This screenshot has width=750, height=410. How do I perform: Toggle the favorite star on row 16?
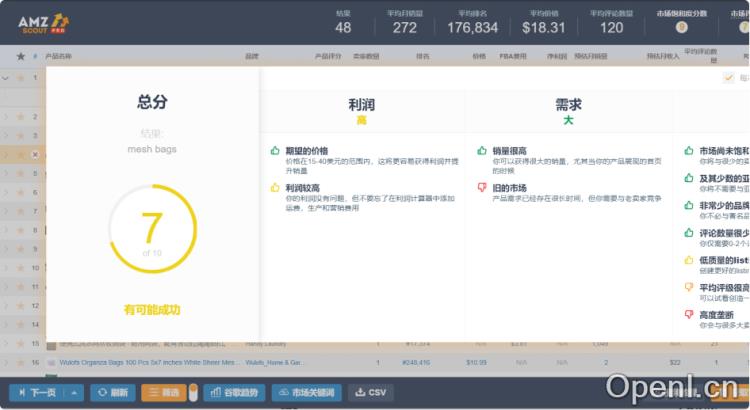coord(21,362)
